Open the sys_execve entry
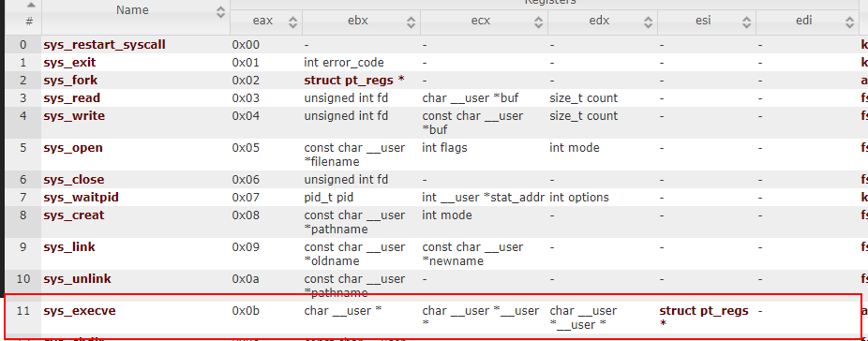 pos(80,311)
